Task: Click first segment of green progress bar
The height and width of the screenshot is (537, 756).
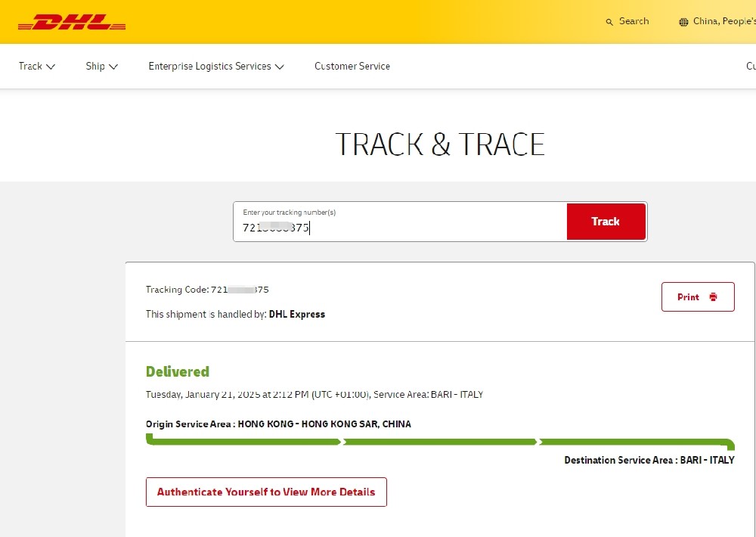Action: tap(243, 442)
